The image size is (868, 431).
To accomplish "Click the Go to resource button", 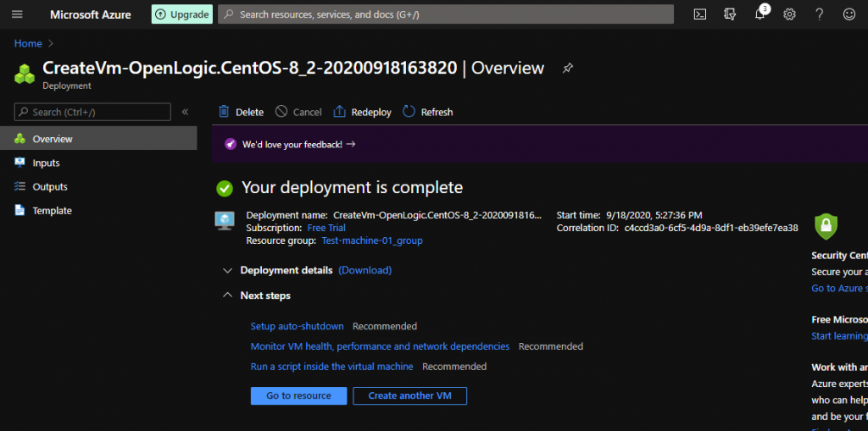I will click(x=298, y=395).
